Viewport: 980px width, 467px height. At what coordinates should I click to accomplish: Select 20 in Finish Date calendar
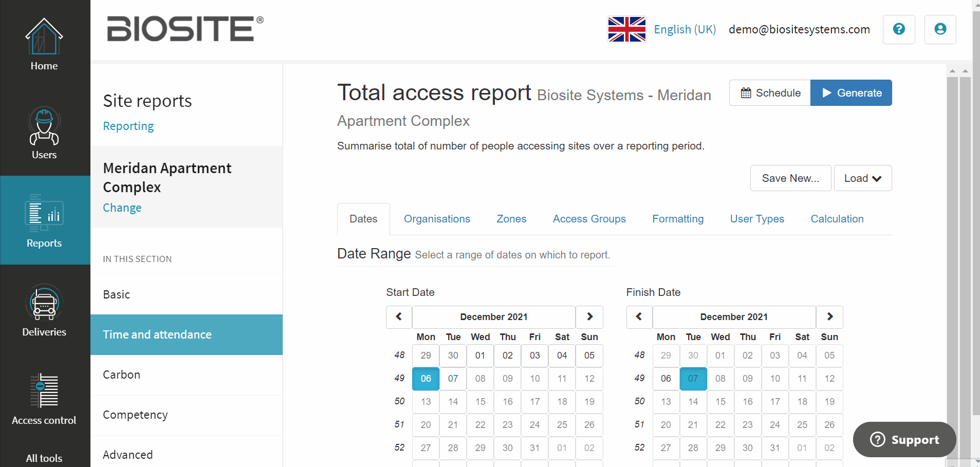pos(666,425)
